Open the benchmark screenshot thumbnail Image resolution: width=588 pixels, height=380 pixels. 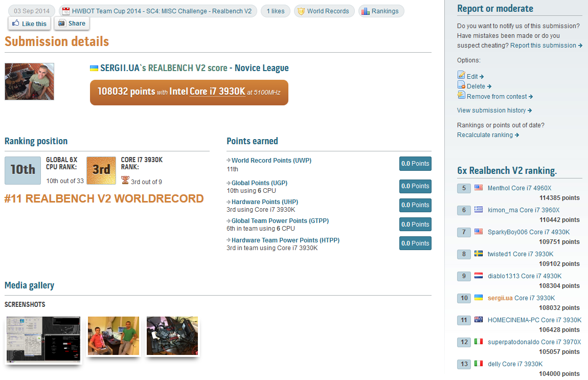coord(43,340)
